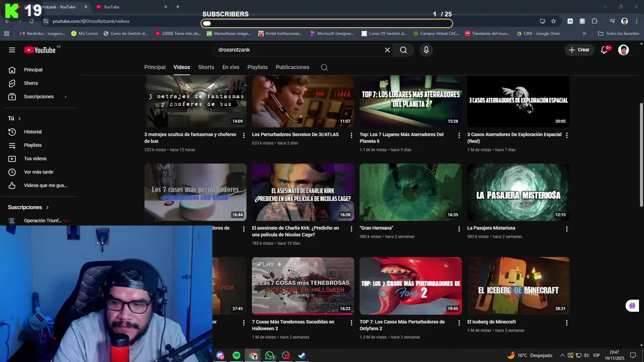Play the '3 Casos Aterradores de Exploración Espacial' thumbnail
644x362 pixels.
coord(518,101)
